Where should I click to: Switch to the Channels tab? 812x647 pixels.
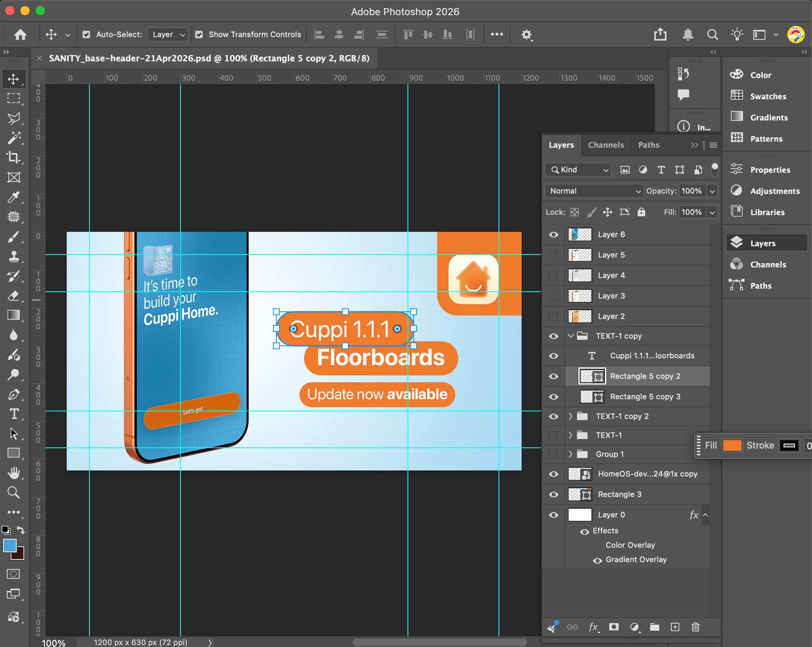[x=606, y=145]
